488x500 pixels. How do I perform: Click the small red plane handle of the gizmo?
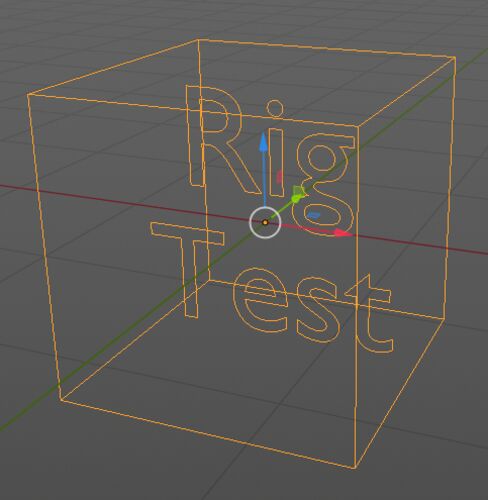279,177
